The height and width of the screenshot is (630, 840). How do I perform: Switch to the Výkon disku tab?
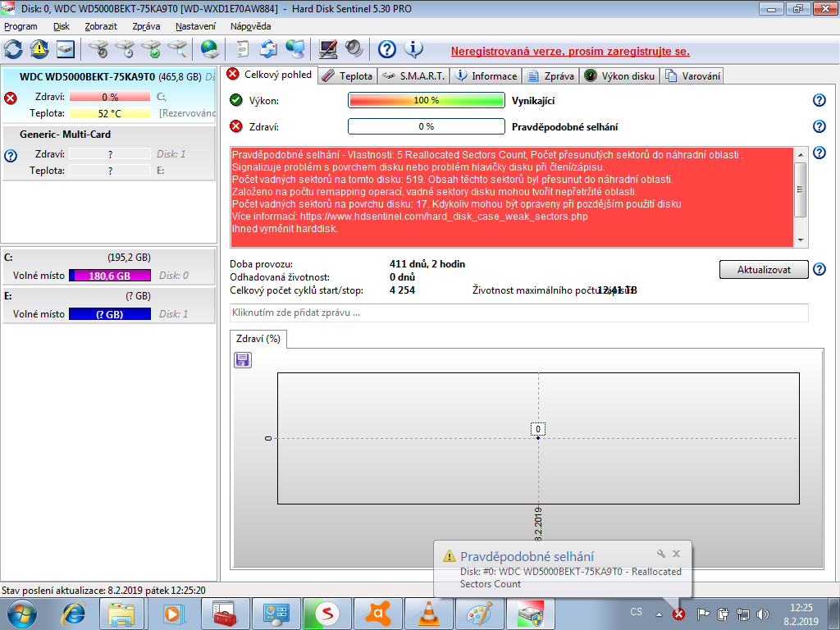tap(620, 76)
